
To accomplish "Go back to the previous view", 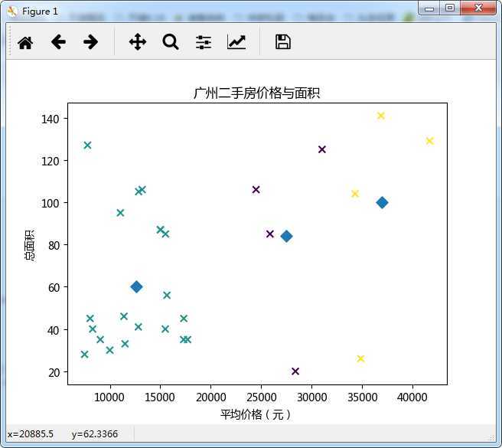I will tap(58, 42).
